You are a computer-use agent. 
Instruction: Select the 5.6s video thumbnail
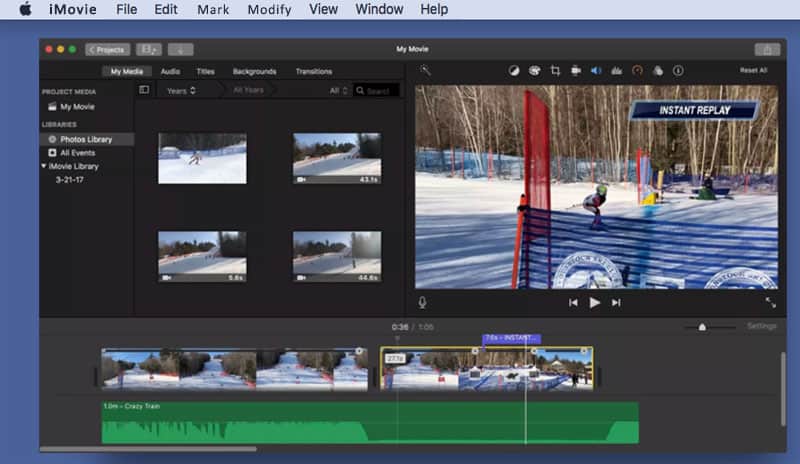tap(202, 256)
